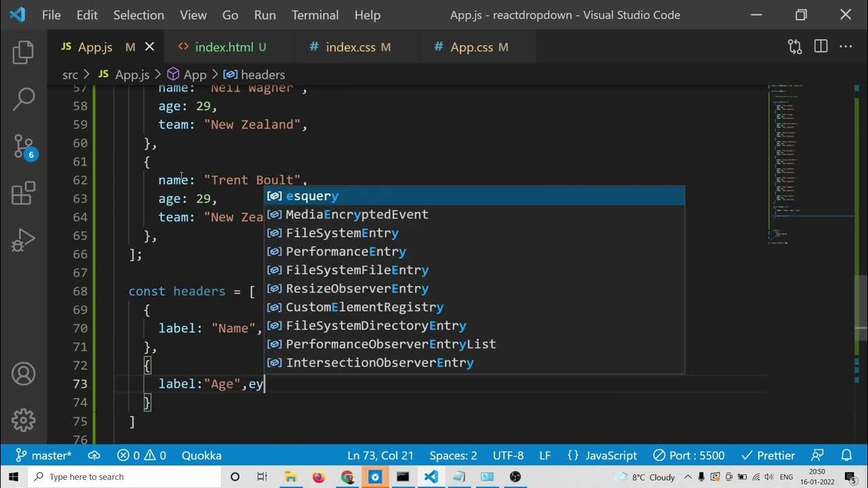Expand the App breadcrumb symbol
The image size is (868, 488).
[195, 75]
